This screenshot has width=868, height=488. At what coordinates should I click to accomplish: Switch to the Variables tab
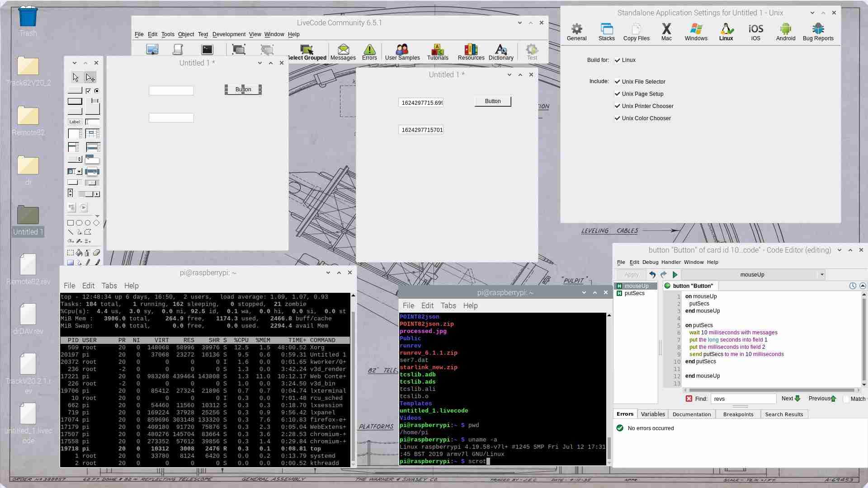point(652,414)
